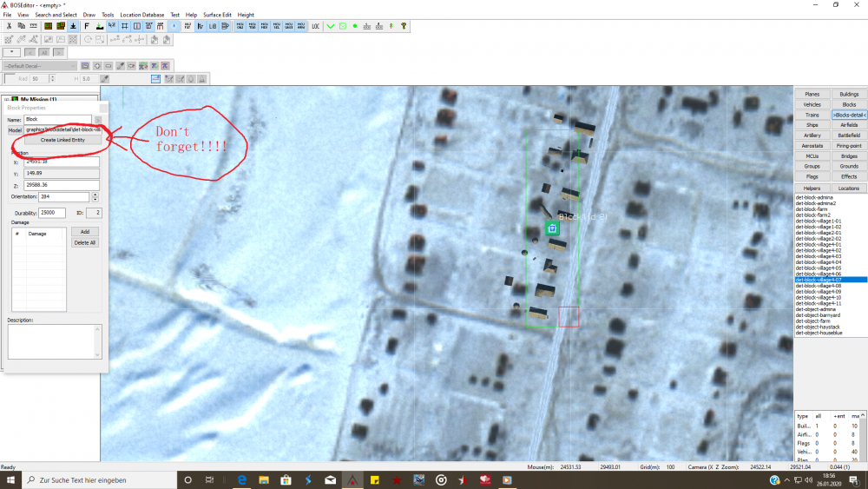Click the Cut scissors icon
The width and height of the screenshot is (868, 489).
tap(9, 26)
